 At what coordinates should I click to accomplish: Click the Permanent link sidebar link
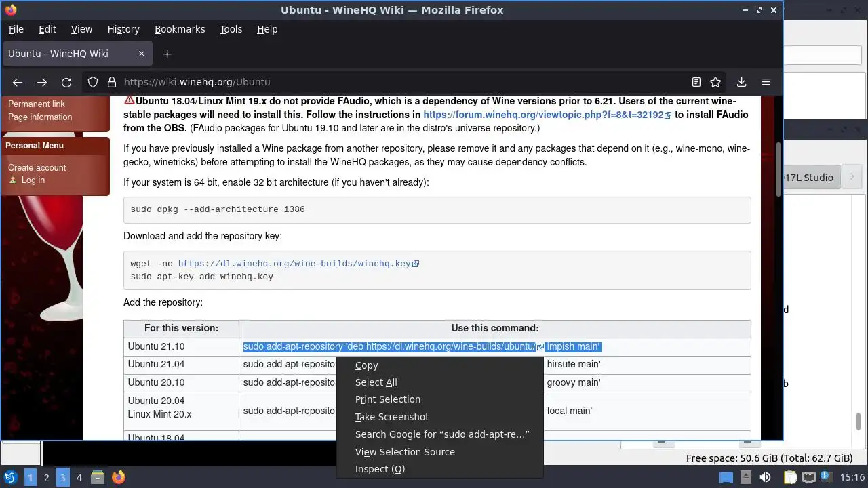(37, 104)
